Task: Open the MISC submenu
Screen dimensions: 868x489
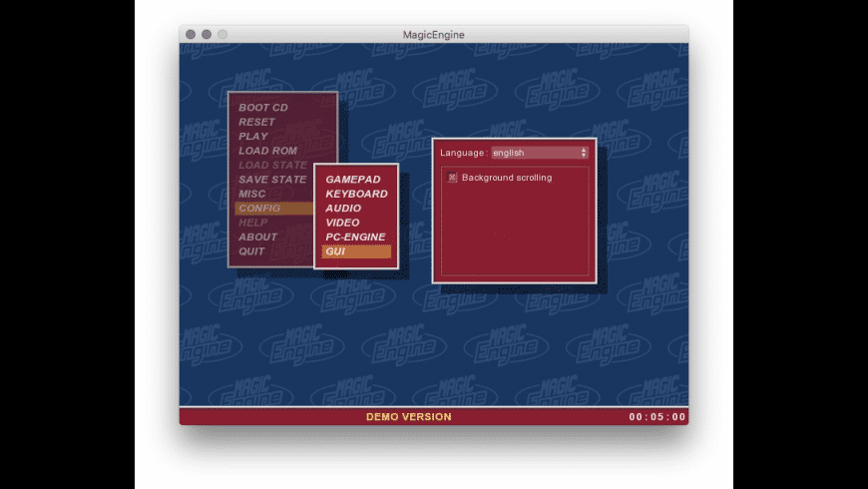Action: pyautogui.click(x=251, y=194)
